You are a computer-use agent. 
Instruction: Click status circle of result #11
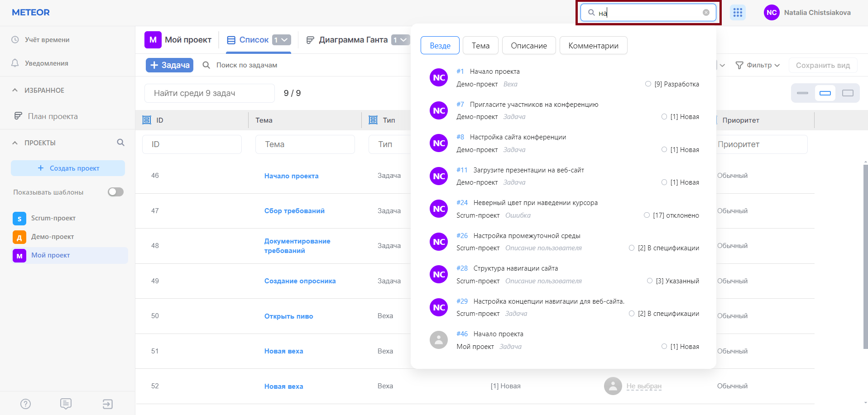click(664, 182)
